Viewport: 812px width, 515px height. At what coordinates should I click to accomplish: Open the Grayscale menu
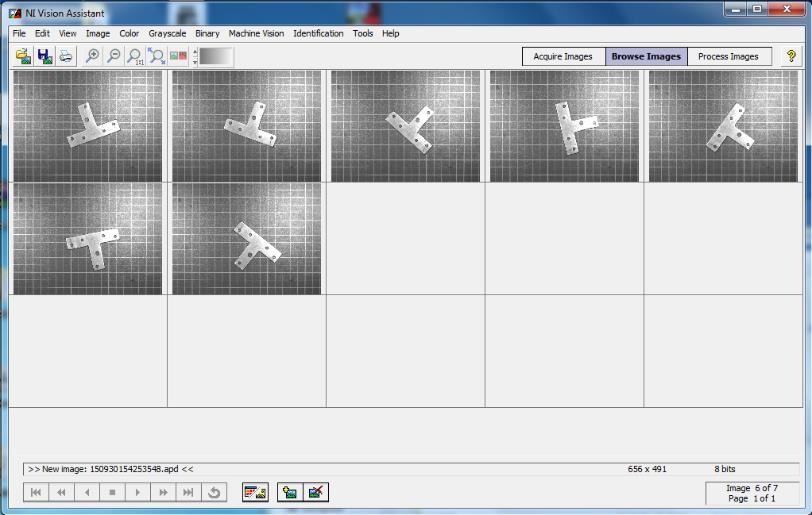(167, 33)
